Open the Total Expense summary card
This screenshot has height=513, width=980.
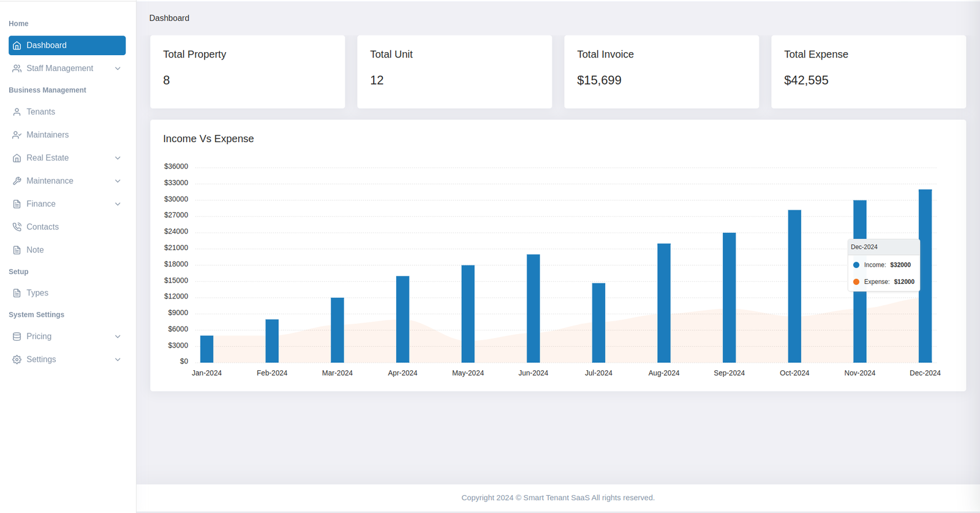coord(868,72)
